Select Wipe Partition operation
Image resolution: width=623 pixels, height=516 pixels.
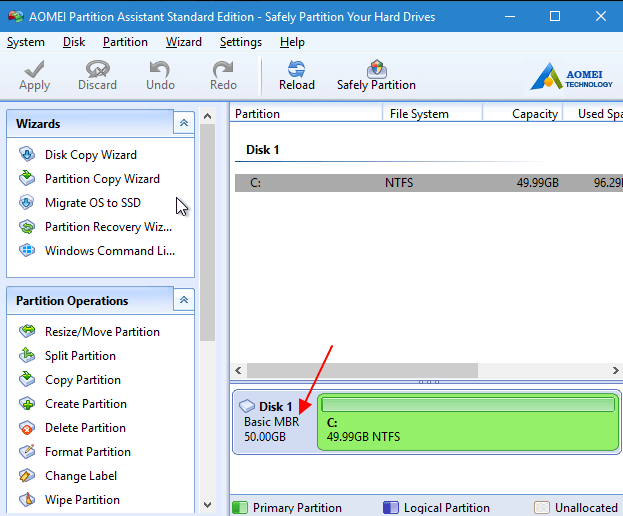click(82, 500)
